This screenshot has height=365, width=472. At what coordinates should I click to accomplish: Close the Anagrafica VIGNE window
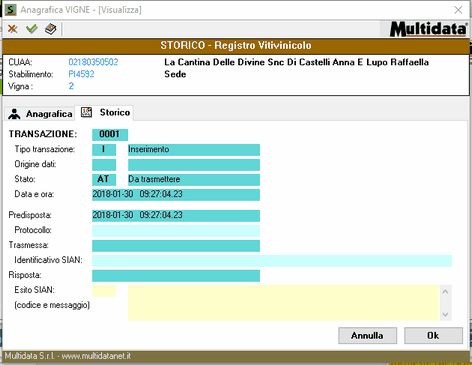pyautogui.click(x=458, y=10)
